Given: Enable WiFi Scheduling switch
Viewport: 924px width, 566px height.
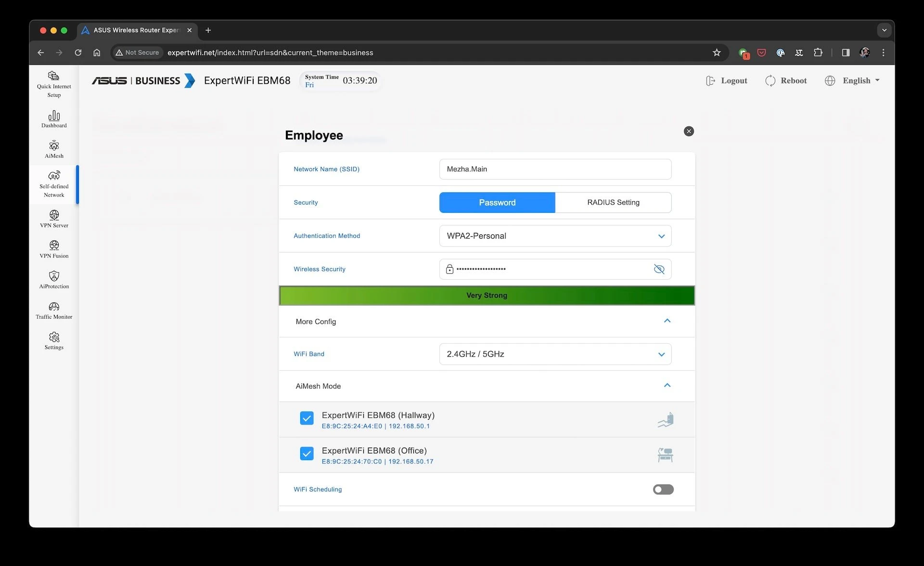Looking at the screenshot, I should 663,489.
